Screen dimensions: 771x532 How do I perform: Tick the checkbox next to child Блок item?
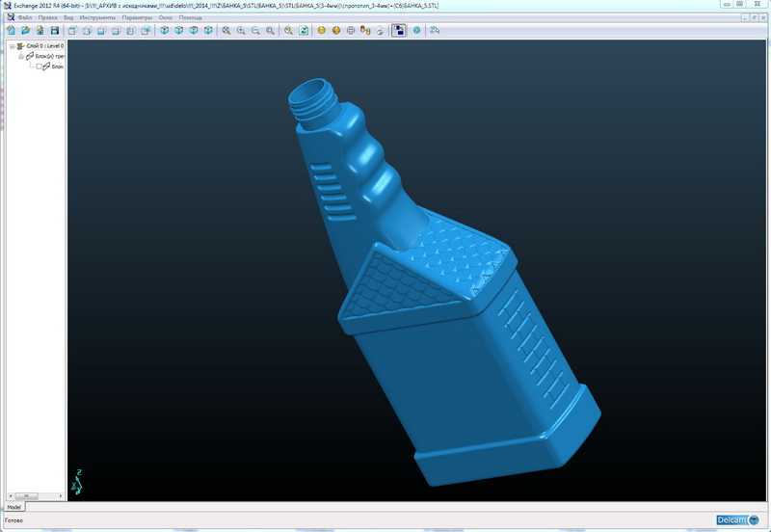39,66
